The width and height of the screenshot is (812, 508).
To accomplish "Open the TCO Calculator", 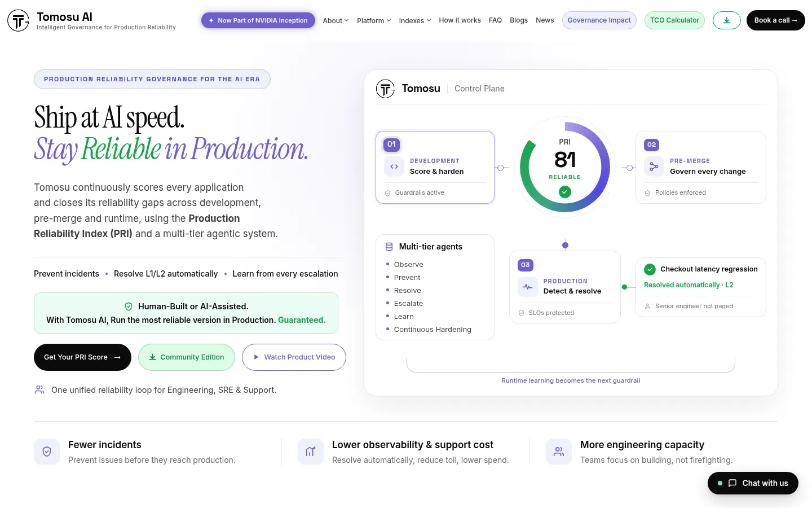I will pyautogui.click(x=674, y=20).
